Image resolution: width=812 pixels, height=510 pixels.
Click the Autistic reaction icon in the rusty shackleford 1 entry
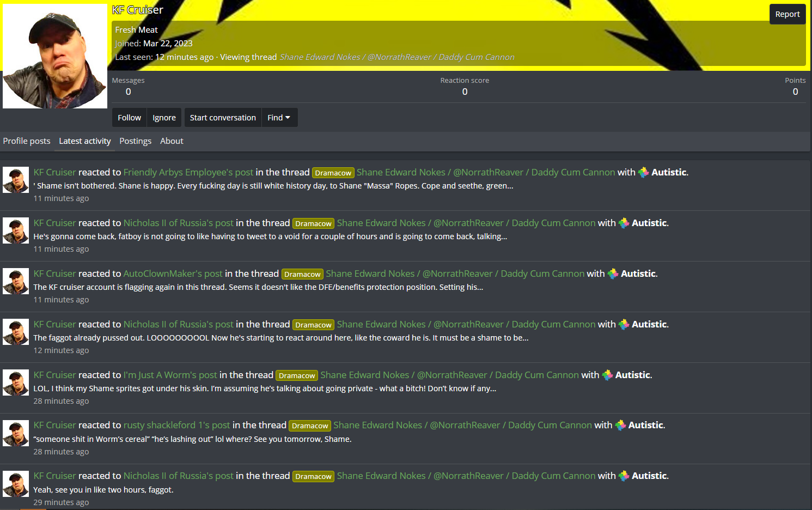pyautogui.click(x=620, y=425)
